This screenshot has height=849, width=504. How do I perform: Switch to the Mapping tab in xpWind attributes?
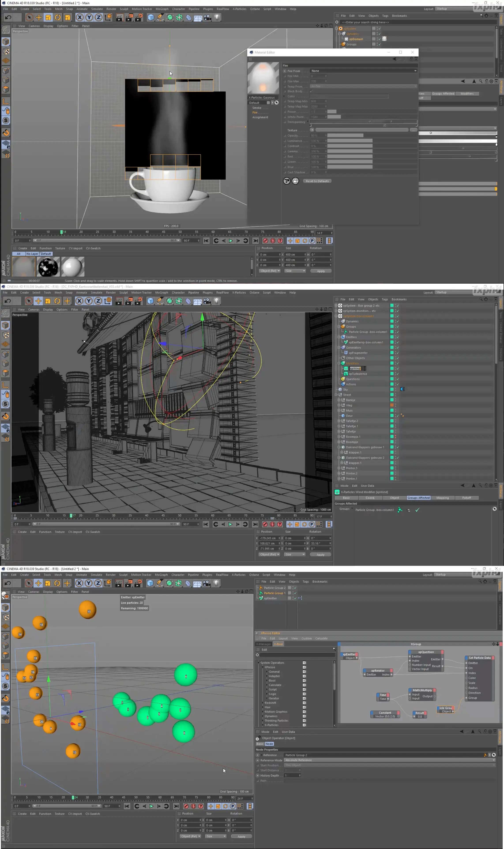coord(442,498)
